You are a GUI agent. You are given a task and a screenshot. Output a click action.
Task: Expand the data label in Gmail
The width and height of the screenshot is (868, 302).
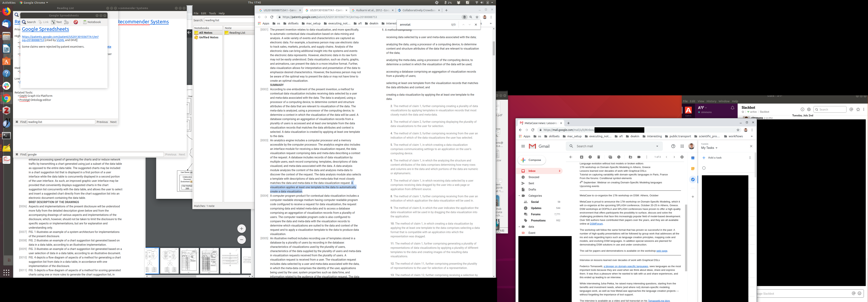coord(519,226)
